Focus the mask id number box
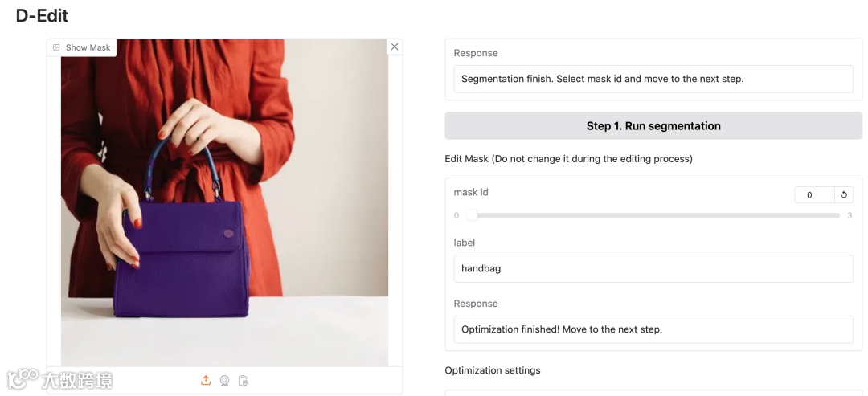 pyautogui.click(x=813, y=194)
